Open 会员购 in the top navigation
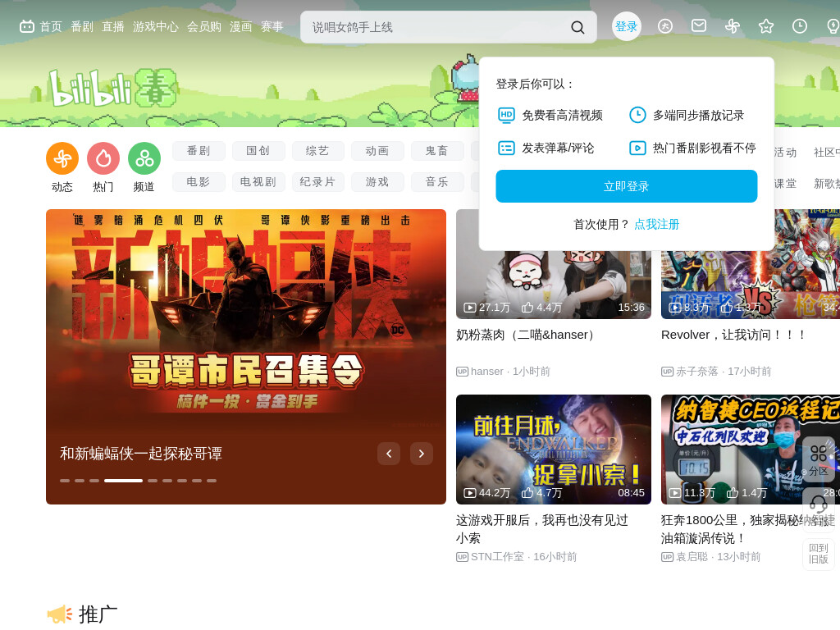The height and width of the screenshot is (630, 840). coord(204,27)
